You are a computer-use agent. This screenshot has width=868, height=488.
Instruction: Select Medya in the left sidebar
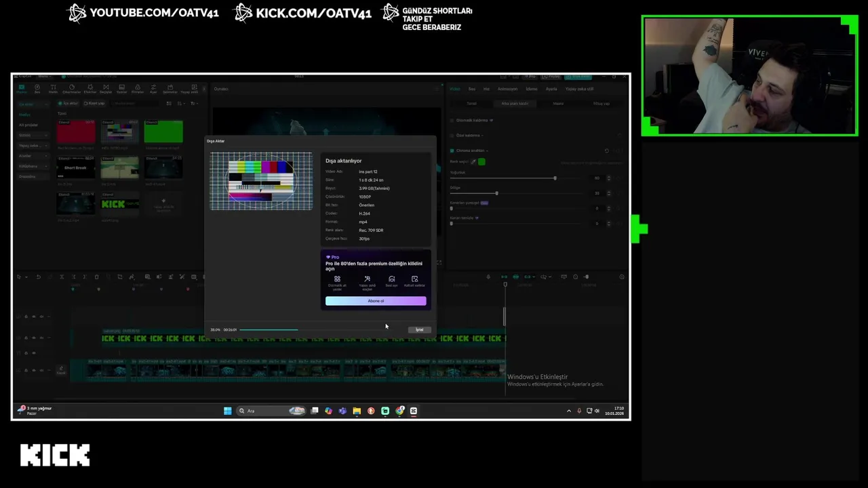coord(25,115)
